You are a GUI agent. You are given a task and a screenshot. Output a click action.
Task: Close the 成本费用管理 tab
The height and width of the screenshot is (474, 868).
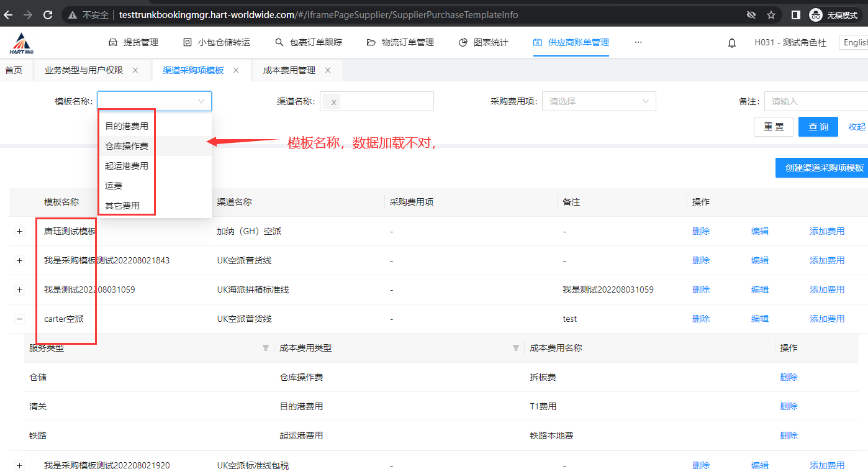click(328, 70)
